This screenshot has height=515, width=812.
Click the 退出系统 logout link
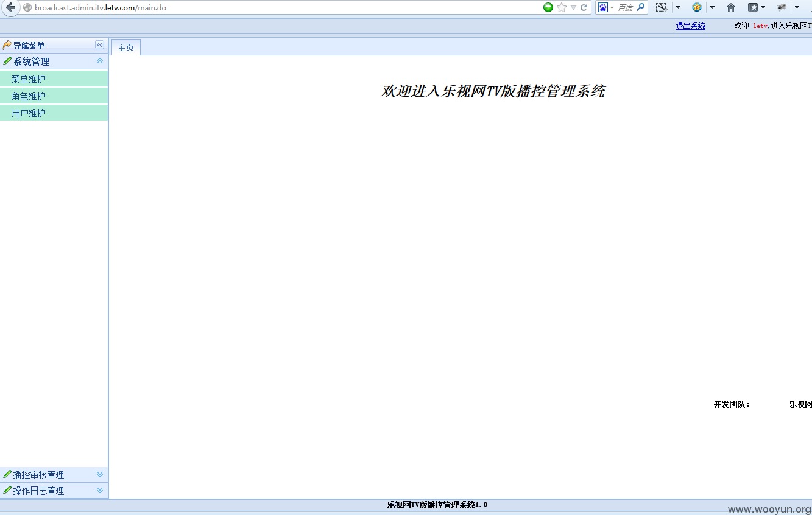(x=691, y=26)
